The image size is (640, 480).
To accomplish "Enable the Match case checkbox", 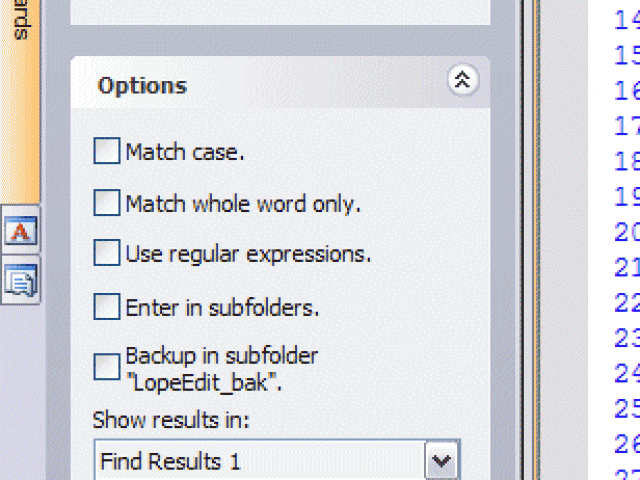I will pos(107,151).
